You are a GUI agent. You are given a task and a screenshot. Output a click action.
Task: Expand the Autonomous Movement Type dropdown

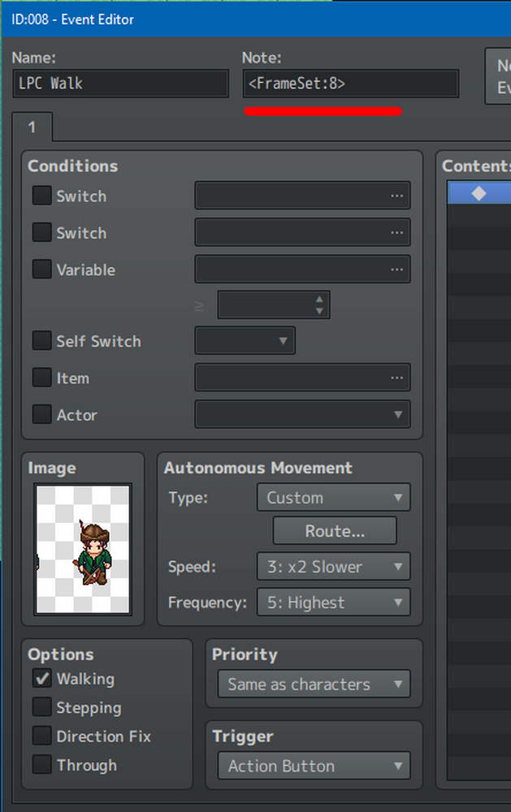click(334, 497)
